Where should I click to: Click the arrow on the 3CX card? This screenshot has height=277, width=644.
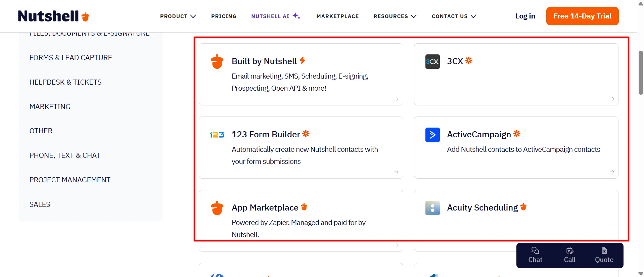coord(612,99)
